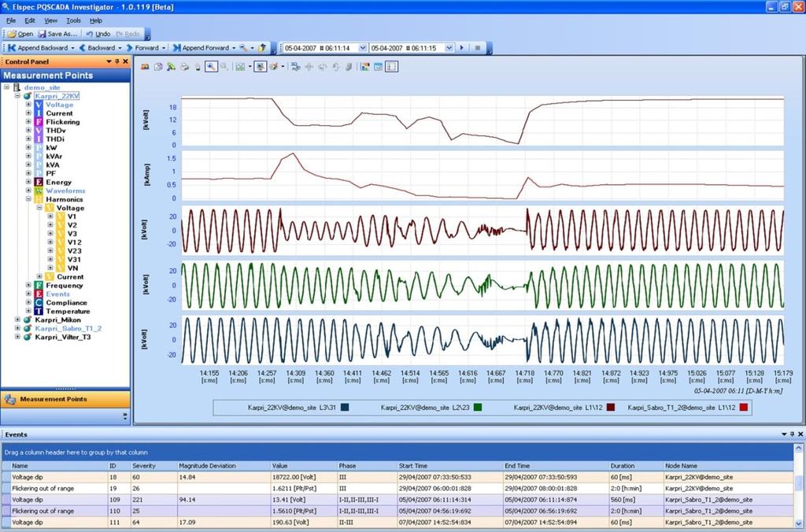Open the File menu
Screen dimensions: 806x532
tap(11, 20)
